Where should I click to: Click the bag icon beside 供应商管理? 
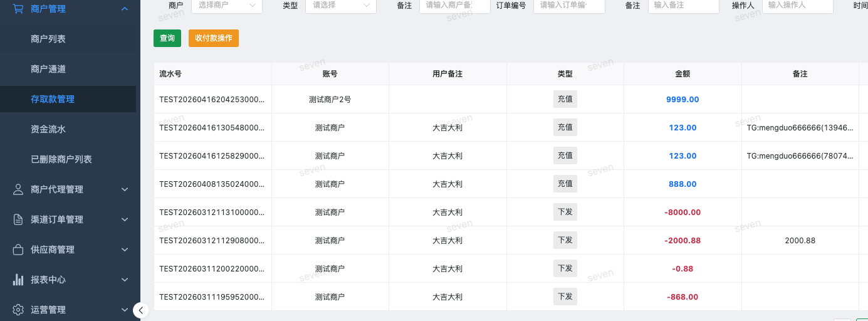tap(18, 250)
